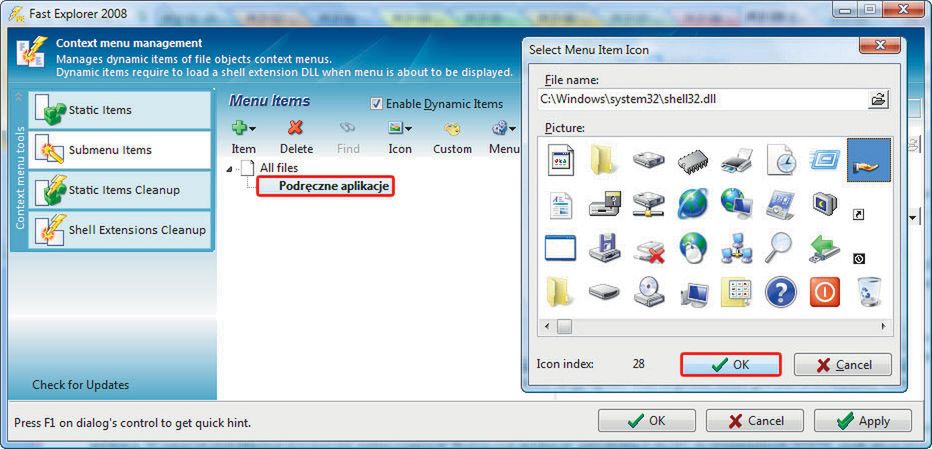Select the networked computers icon

coord(737,249)
